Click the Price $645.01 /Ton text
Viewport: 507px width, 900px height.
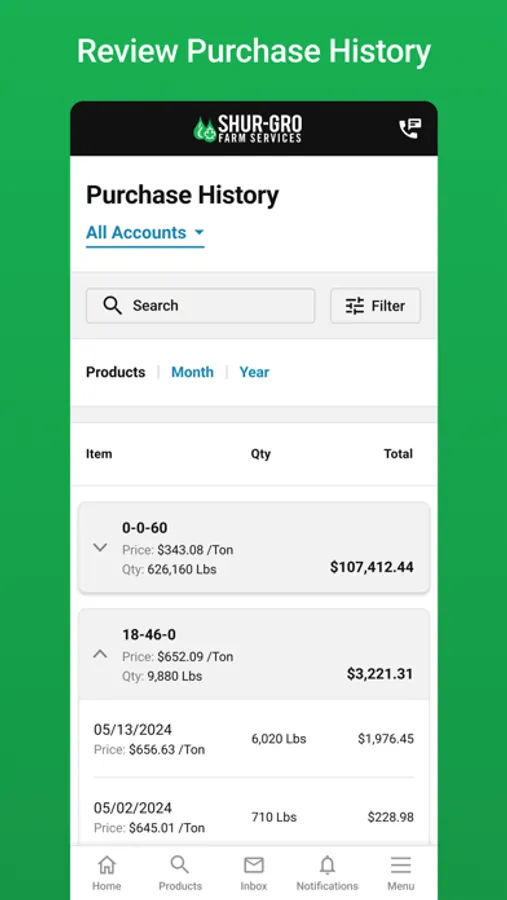pyautogui.click(x=149, y=828)
